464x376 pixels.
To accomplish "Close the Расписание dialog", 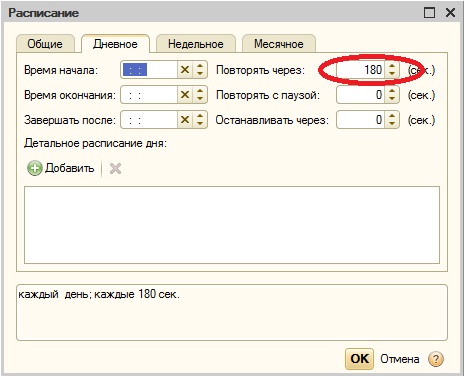I will (450, 13).
